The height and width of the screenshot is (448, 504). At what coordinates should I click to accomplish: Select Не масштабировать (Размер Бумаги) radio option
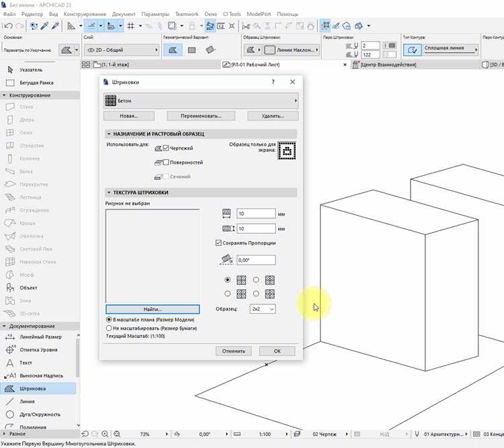[x=109, y=328]
